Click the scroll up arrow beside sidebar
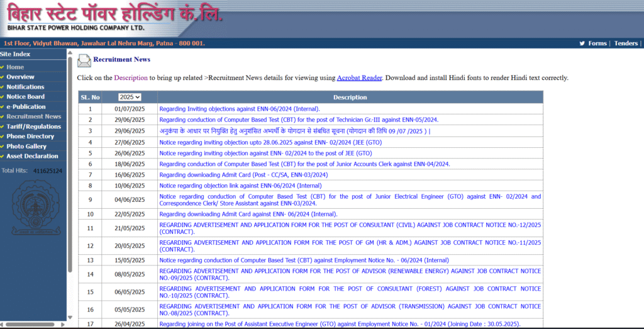Image resolution: width=644 pixels, height=329 pixels. 70,52
